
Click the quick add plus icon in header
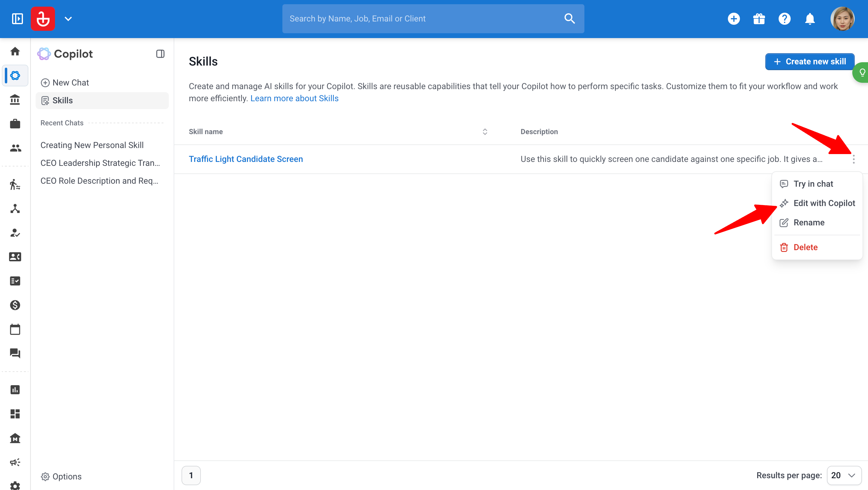coord(734,18)
